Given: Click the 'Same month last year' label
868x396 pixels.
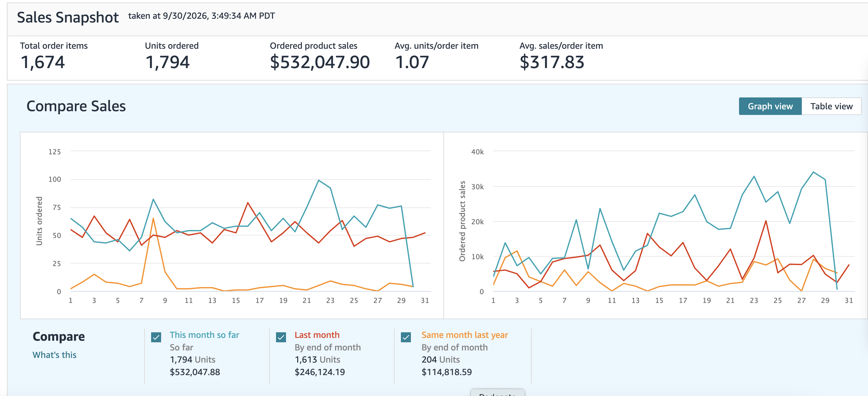Looking at the screenshot, I should tap(465, 335).
